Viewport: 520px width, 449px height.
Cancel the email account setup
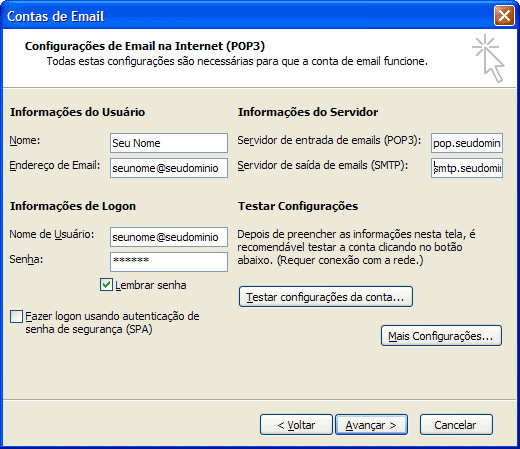coord(456,425)
